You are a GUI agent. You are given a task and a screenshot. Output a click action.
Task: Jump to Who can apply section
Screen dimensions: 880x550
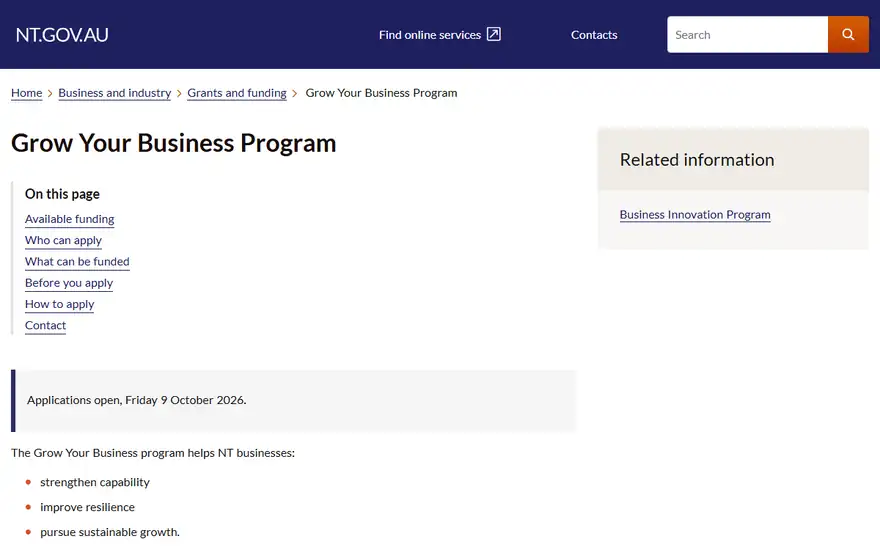63,240
